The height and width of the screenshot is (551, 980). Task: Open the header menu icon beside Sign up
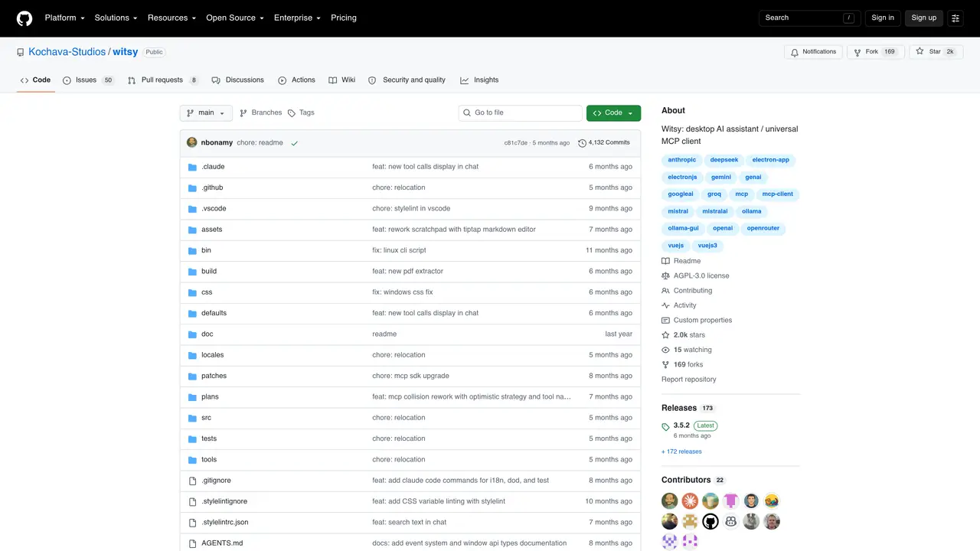click(x=955, y=18)
